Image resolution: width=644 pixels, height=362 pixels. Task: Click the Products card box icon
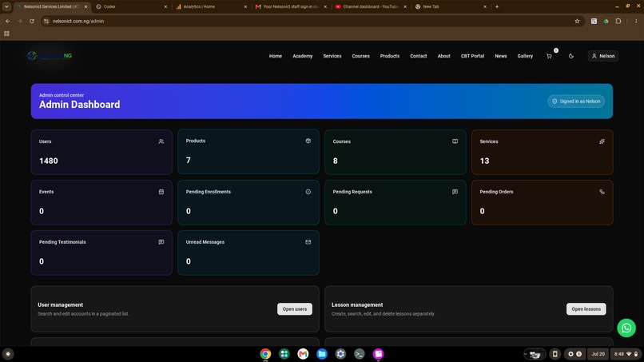(308, 141)
